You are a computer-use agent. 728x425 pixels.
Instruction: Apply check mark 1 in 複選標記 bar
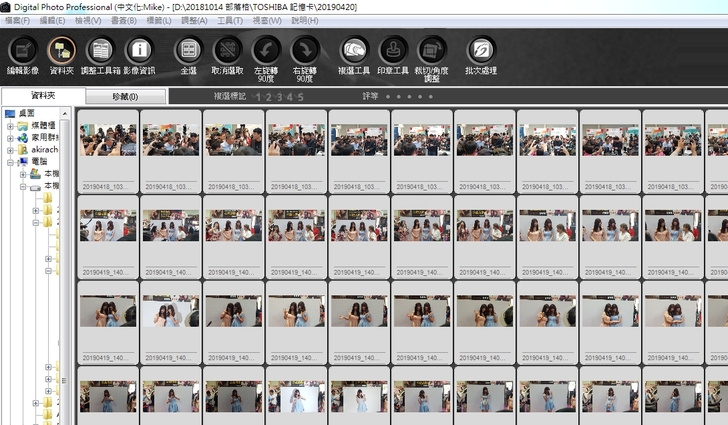click(258, 97)
